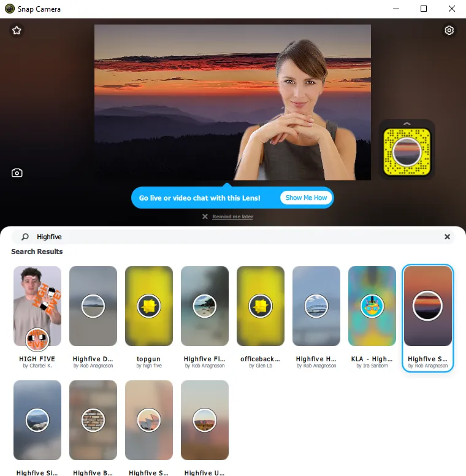Click the Highfive search field
Image resolution: width=466 pixels, height=476 pixels.
[x=233, y=237]
